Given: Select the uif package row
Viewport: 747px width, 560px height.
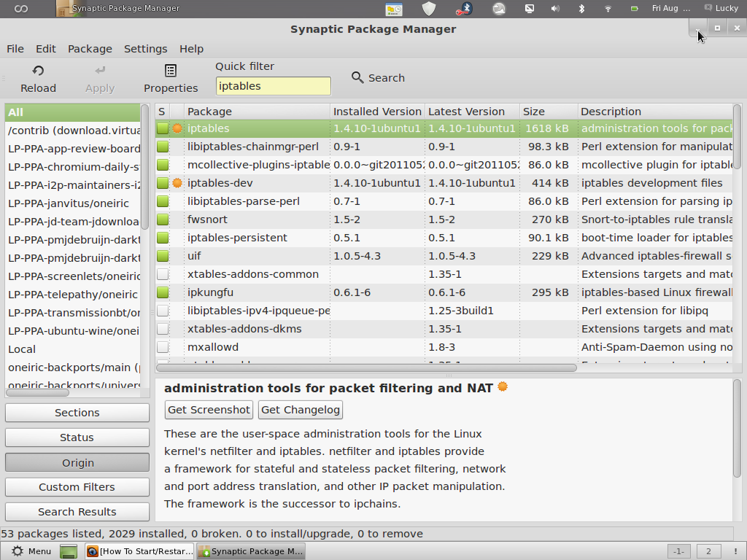Looking at the screenshot, I should (444, 256).
